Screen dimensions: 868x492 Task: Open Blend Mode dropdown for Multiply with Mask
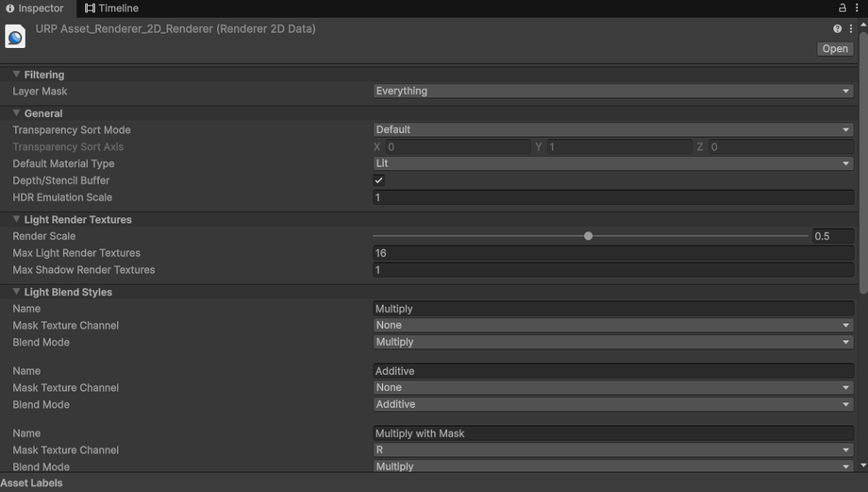click(x=613, y=466)
